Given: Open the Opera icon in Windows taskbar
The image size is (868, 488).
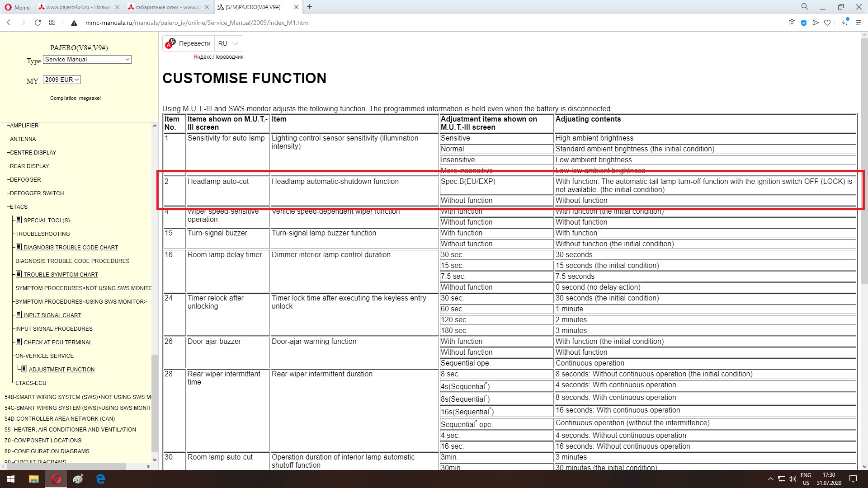Looking at the screenshot, I should (56, 479).
